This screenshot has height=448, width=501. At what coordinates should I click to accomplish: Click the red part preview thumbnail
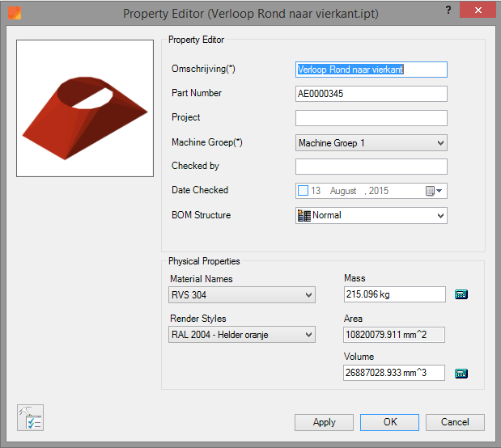[85, 109]
